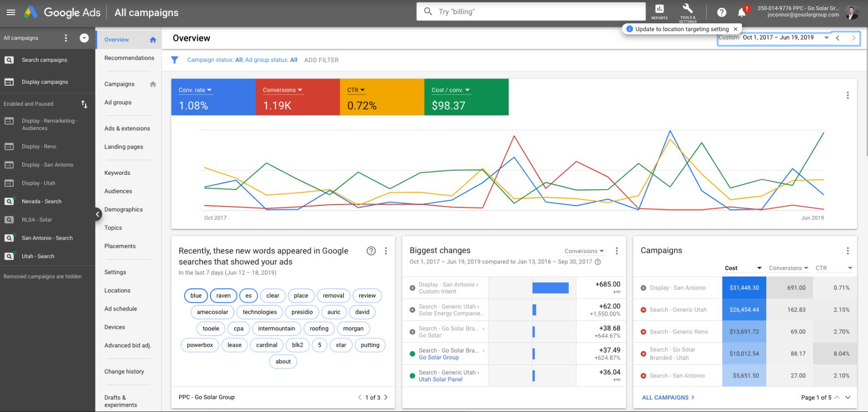This screenshot has width=868, height=412.
Task: Open the Keywords section
Action: tap(117, 173)
